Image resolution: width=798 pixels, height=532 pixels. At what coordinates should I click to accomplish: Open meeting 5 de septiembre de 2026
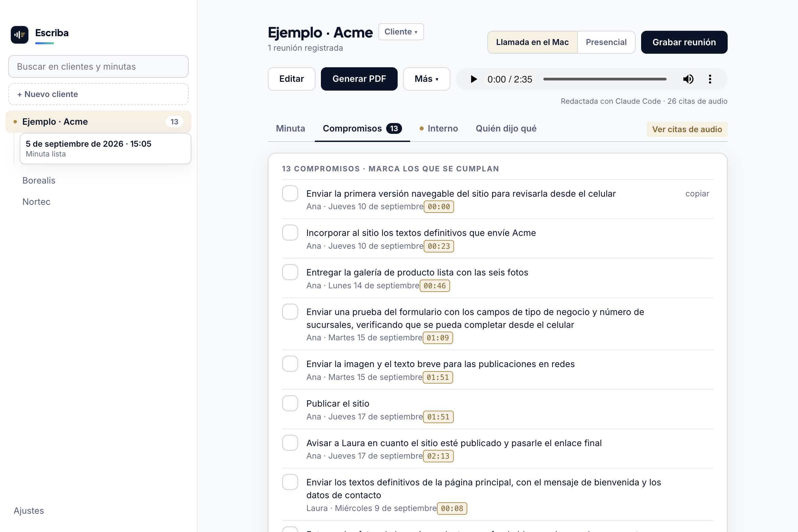pos(105,149)
